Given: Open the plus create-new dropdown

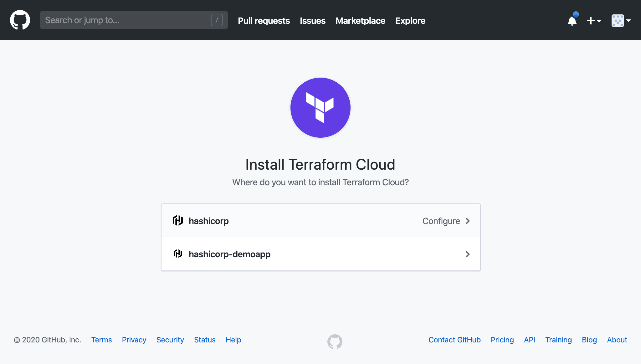Looking at the screenshot, I should (594, 21).
